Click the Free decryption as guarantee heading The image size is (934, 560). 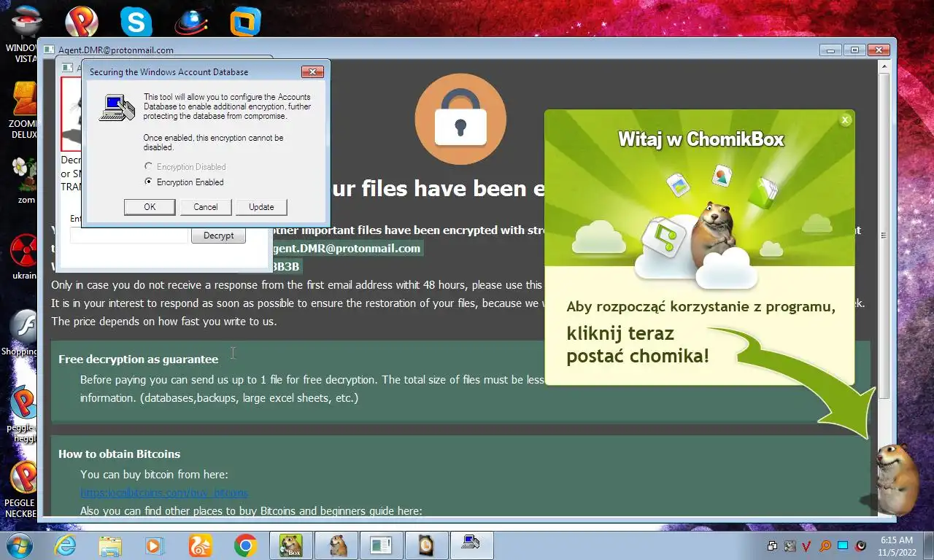(138, 359)
